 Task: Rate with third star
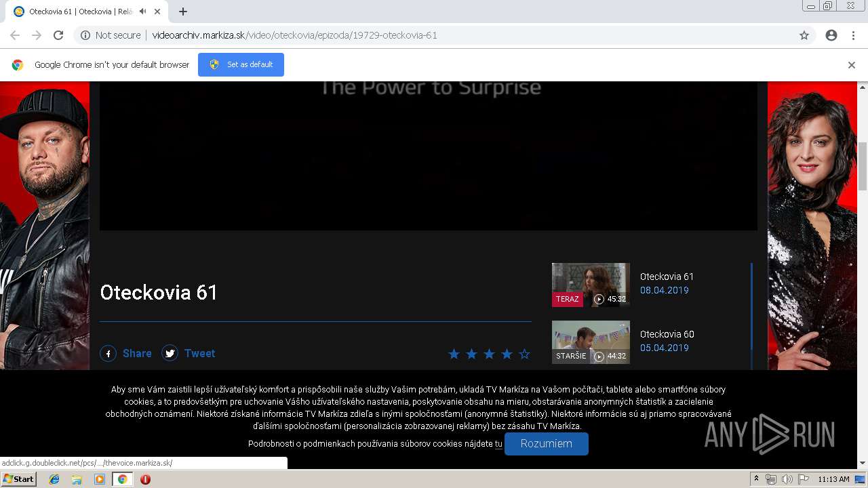[489, 354]
